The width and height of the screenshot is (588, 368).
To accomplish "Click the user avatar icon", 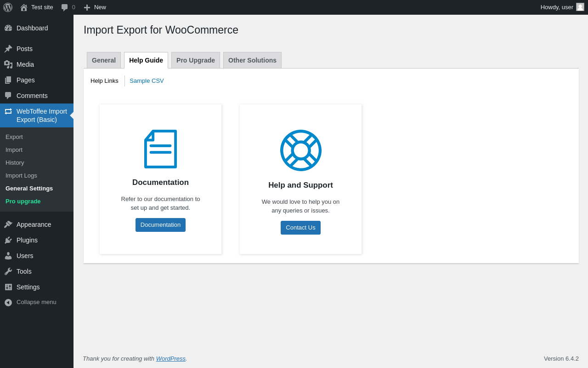I will click(x=580, y=7).
